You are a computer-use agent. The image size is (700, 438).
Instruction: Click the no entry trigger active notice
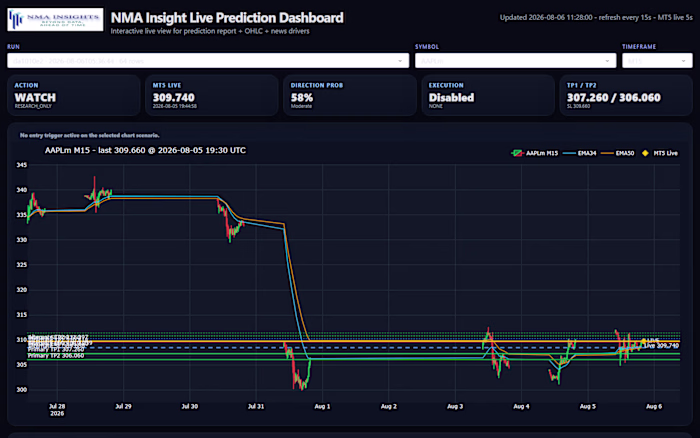coord(89,135)
